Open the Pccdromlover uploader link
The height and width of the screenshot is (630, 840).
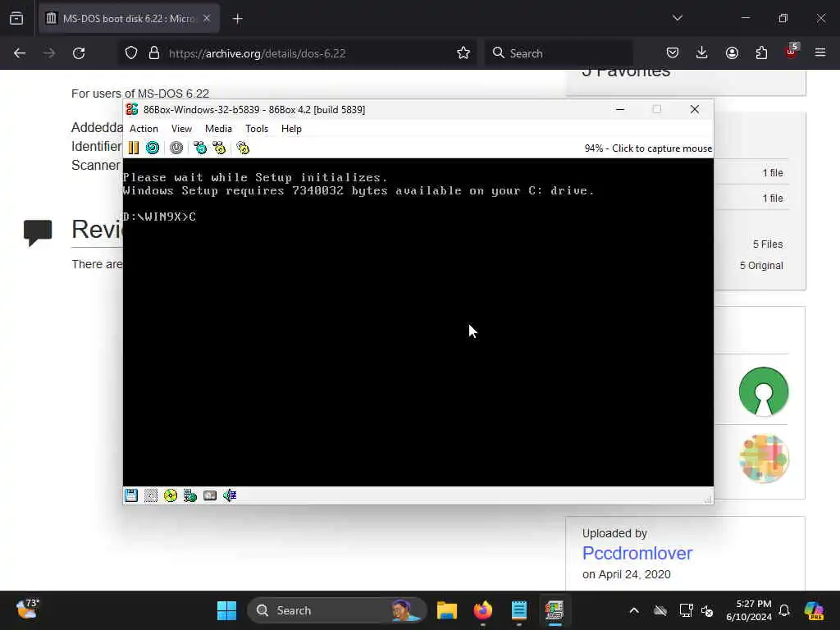[x=637, y=553]
